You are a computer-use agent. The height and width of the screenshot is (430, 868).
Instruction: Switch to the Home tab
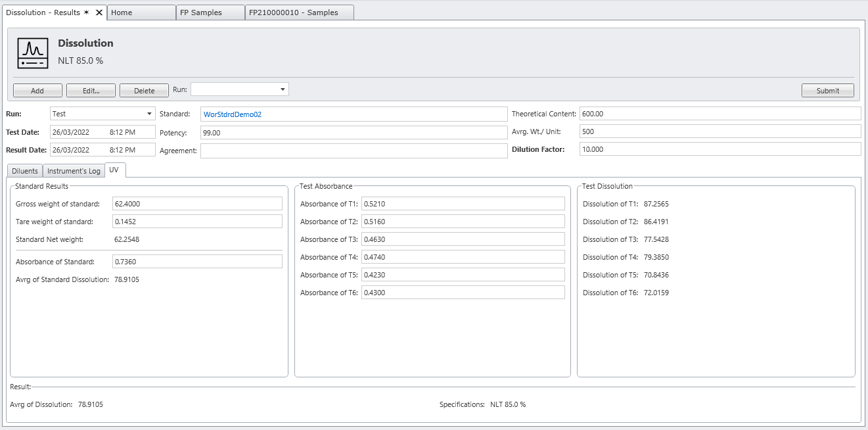coord(141,12)
